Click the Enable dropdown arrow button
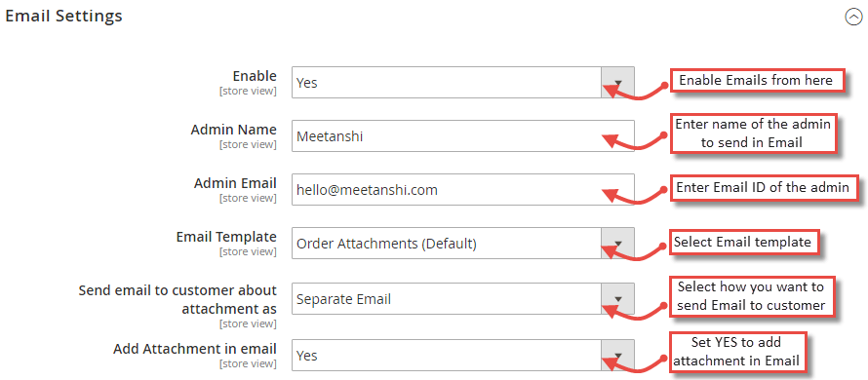The image size is (868, 380). [x=617, y=83]
